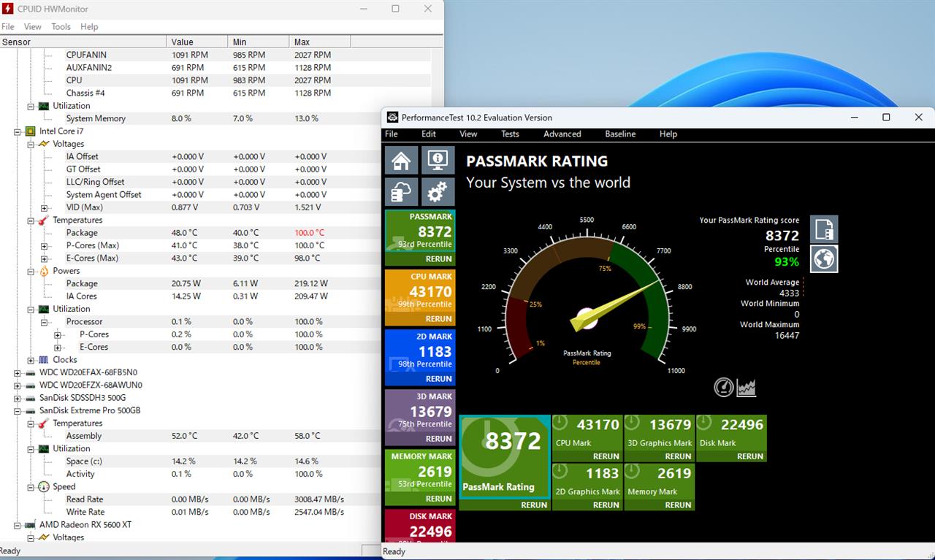Switch to the gauge view icon
935x560 pixels.
click(x=723, y=387)
